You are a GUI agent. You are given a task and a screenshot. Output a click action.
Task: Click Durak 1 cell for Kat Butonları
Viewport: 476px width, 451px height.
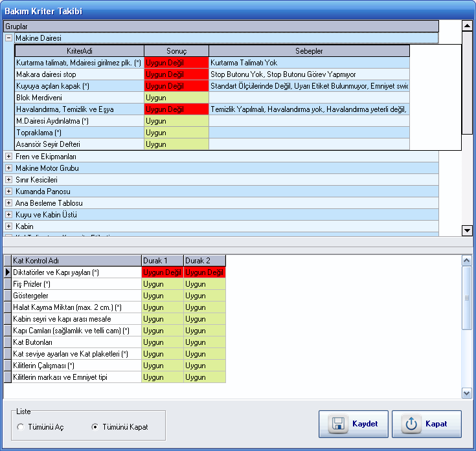(x=163, y=342)
